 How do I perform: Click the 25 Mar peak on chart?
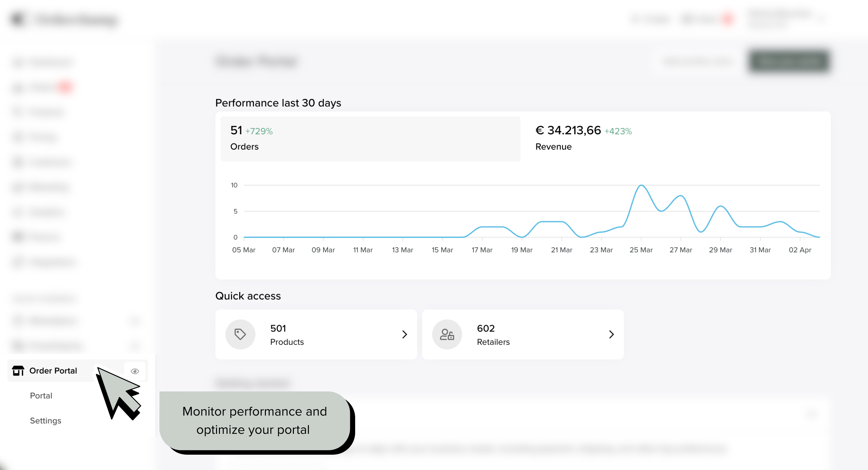[x=641, y=185]
